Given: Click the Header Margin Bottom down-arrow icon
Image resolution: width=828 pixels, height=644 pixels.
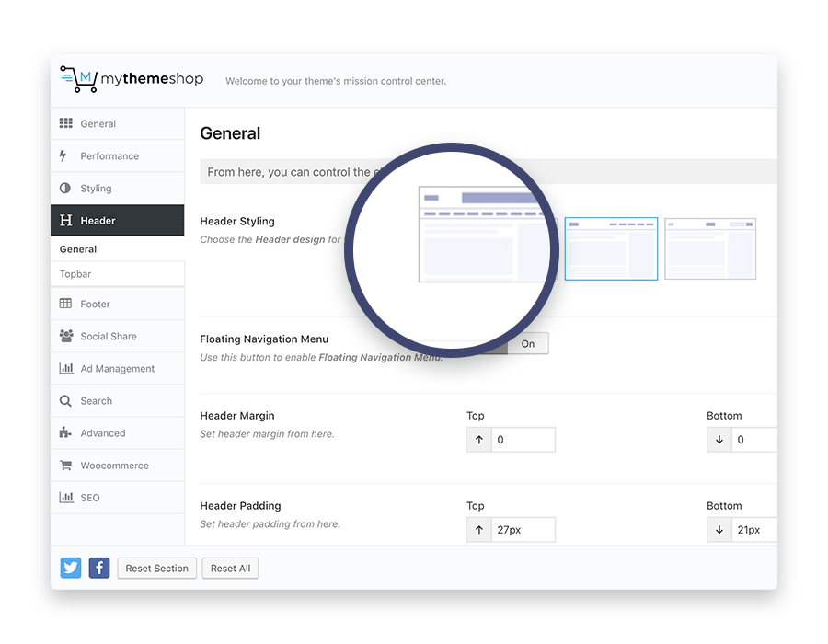Looking at the screenshot, I should click(x=719, y=440).
